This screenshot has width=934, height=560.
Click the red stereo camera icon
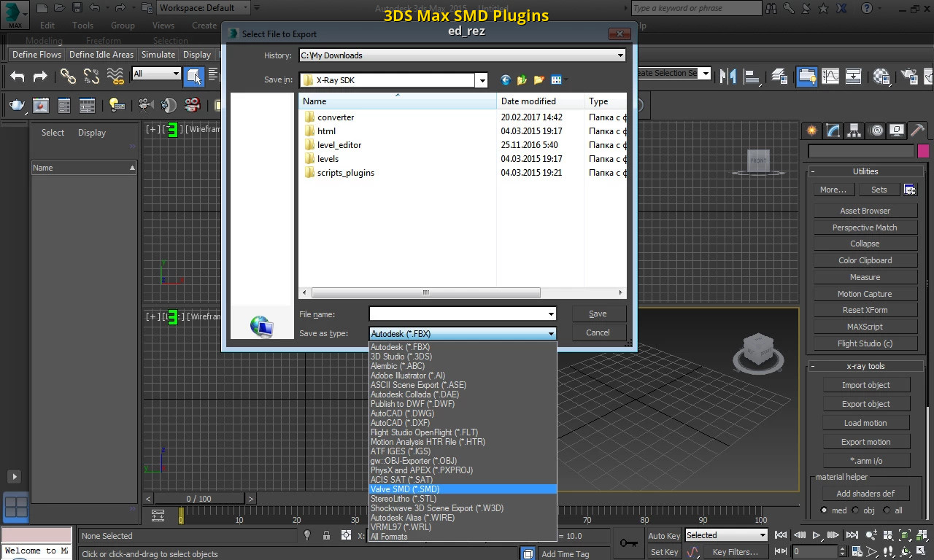coord(192,105)
